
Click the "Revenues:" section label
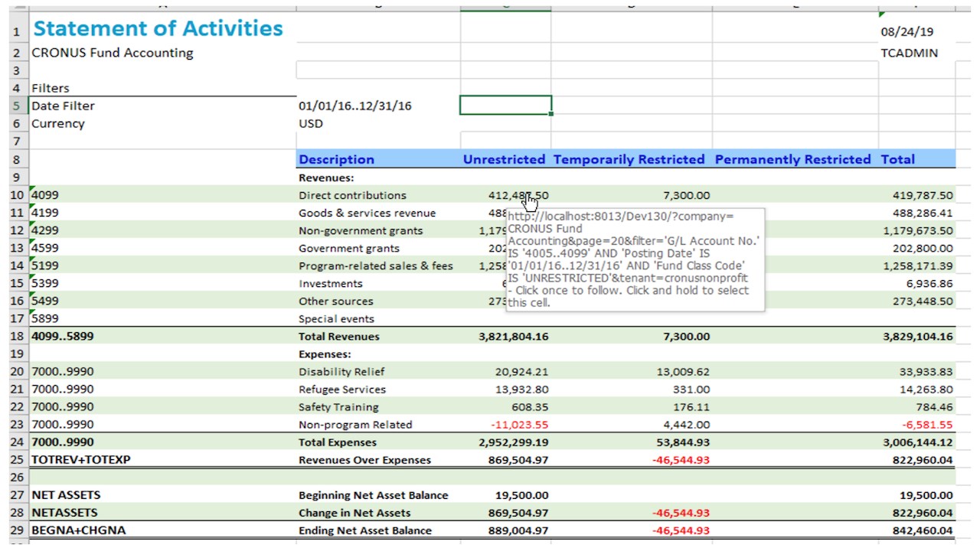(327, 178)
